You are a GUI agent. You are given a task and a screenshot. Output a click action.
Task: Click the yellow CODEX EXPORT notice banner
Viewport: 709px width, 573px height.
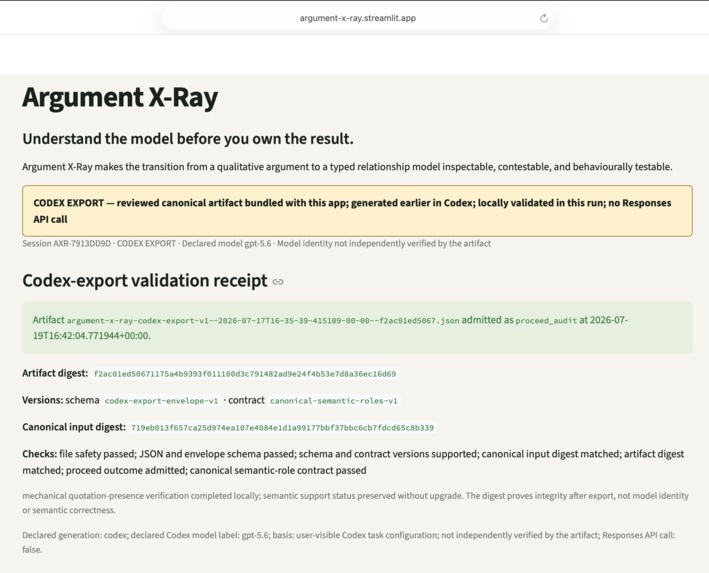click(x=357, y=211)
